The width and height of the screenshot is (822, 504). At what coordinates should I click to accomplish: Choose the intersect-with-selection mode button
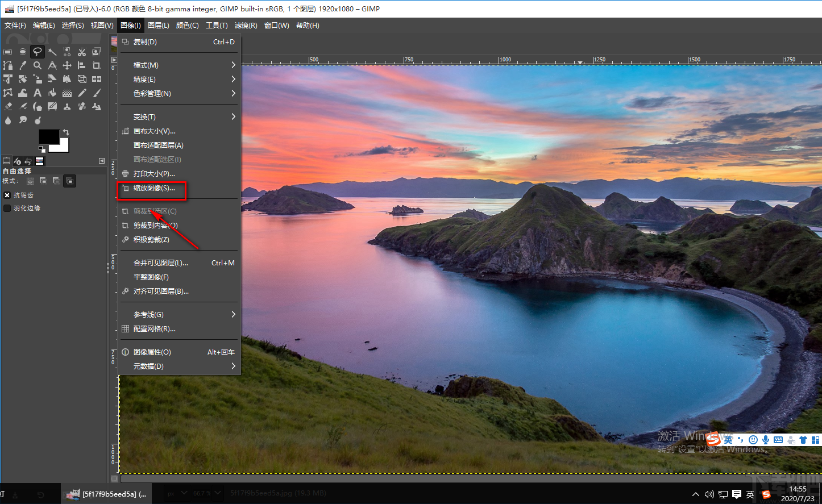pyautogui.click(x=69, y=181)
